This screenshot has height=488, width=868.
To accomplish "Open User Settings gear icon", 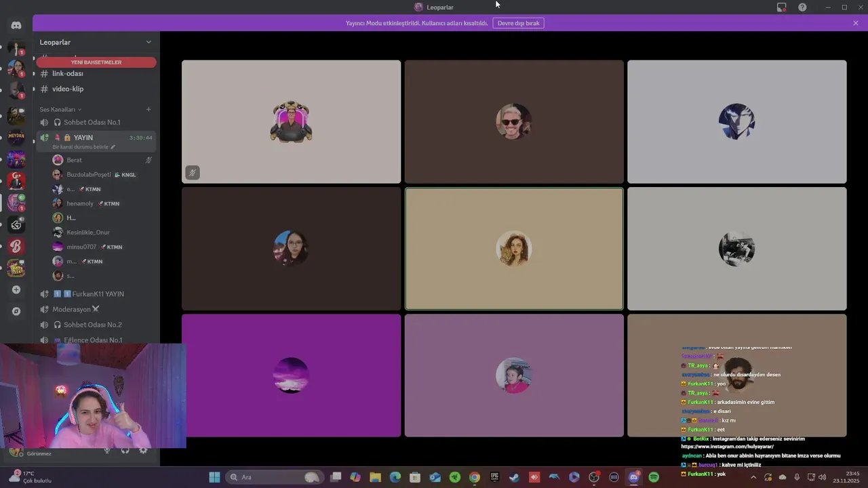I will tap(143, 451).
